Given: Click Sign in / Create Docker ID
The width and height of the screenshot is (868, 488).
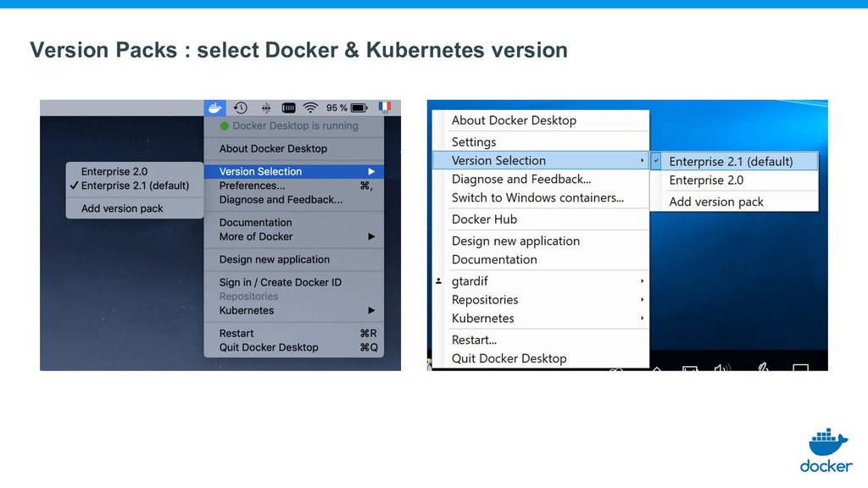Looking at the screenshot, I should [x=294, y=282].
